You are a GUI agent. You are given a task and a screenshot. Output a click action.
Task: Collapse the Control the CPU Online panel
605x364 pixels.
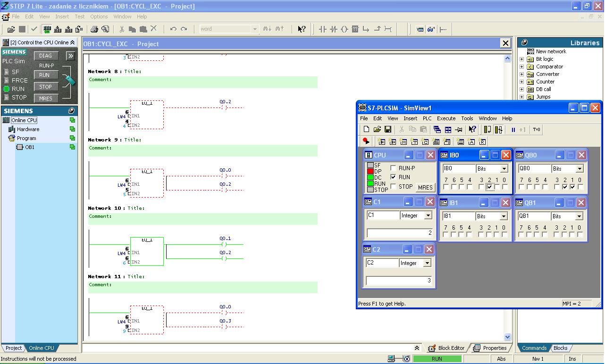pos(72,42)
